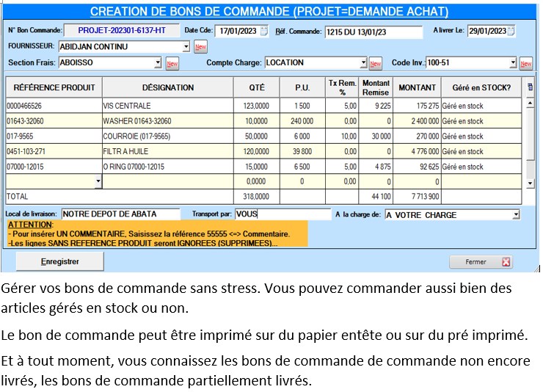Select reference cell 0000466526

54,106
